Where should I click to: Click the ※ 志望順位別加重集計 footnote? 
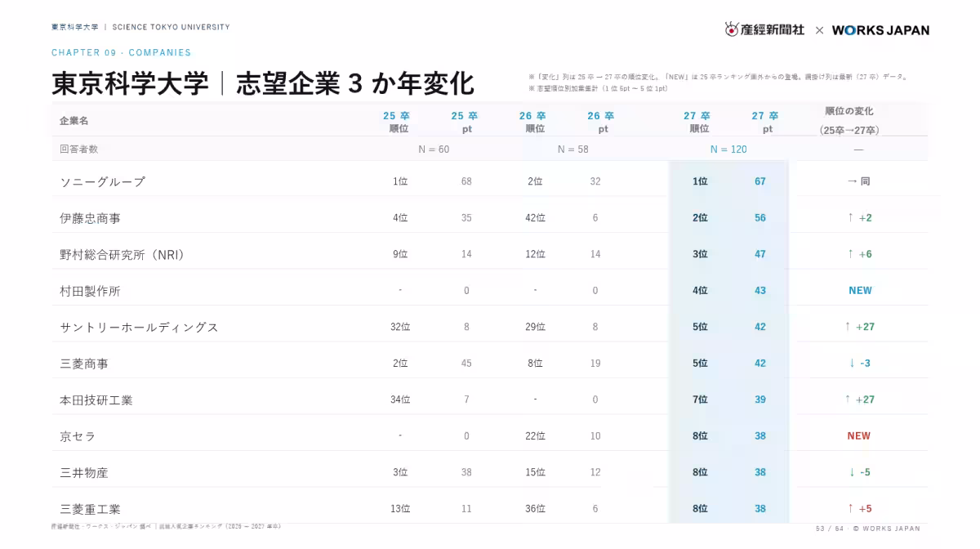click(599, 88)
